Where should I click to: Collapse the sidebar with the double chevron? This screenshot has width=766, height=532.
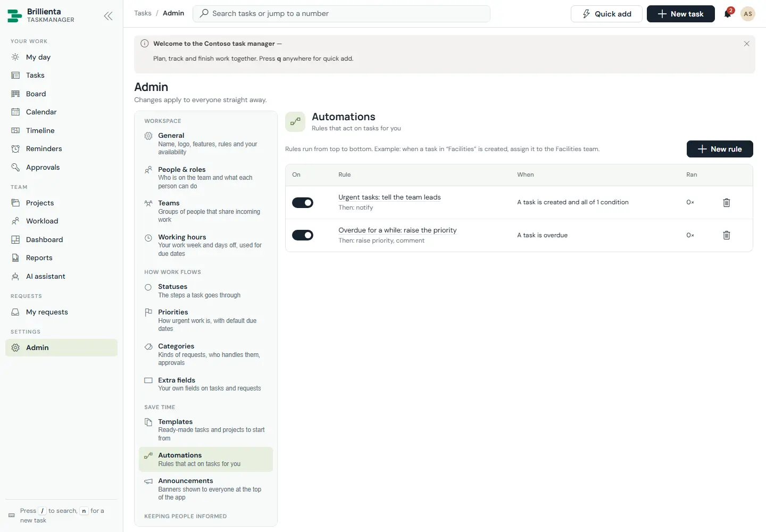tap(108, 16)
